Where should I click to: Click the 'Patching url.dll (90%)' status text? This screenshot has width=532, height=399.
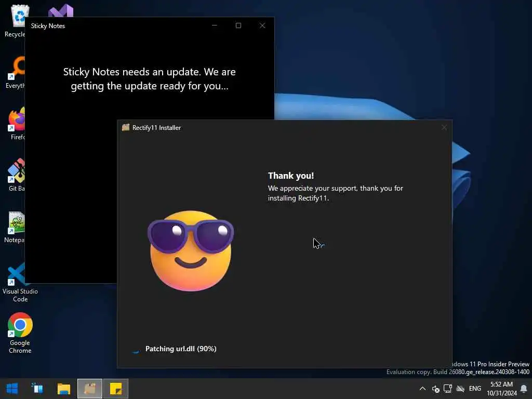181,349
